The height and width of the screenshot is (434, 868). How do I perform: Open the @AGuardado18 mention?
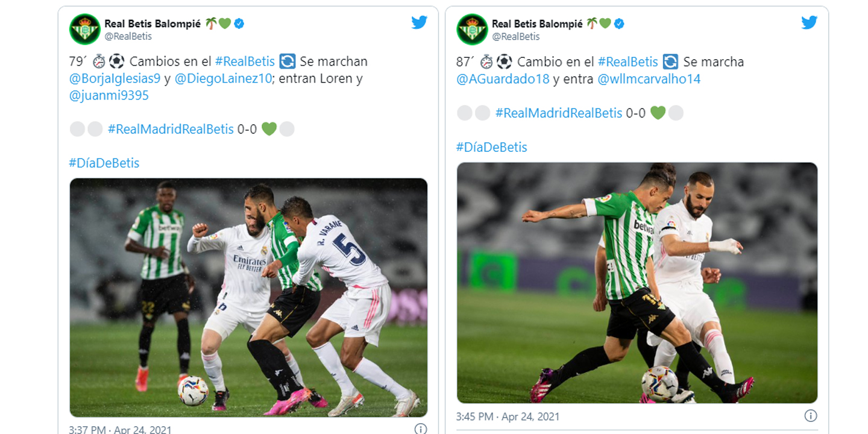point(503,78)
